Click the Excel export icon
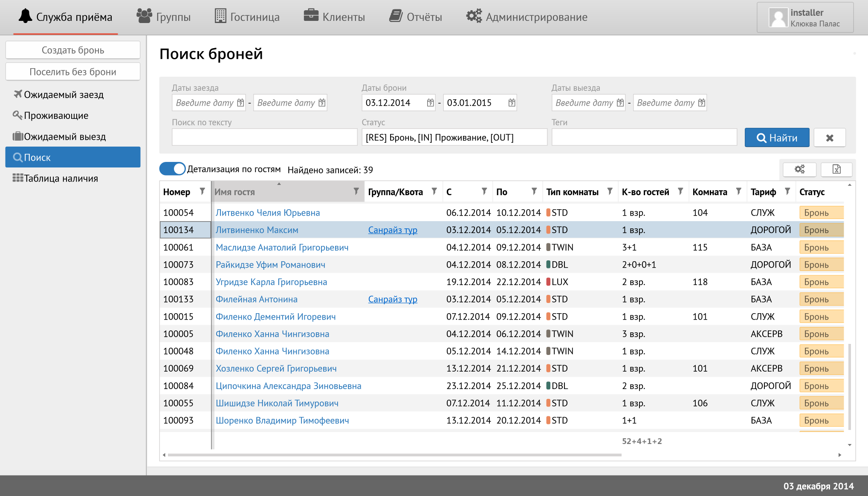 (836, 169)
